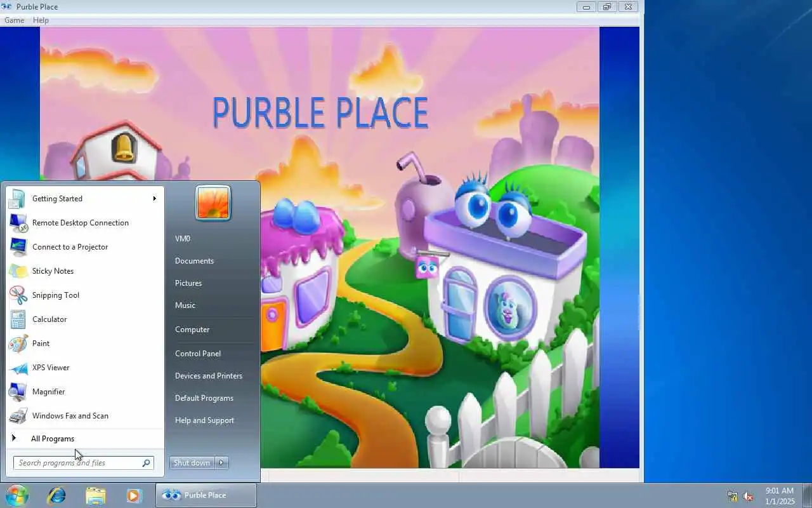
Task: Launch Windows Media Player from taskbar
Action: 133,495
